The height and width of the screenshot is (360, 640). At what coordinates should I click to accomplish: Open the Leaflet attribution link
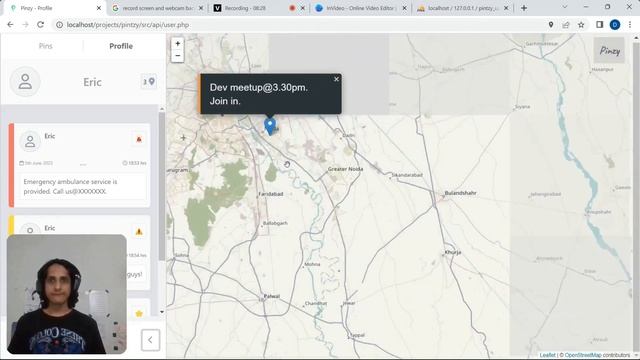(x=547, y=355)
